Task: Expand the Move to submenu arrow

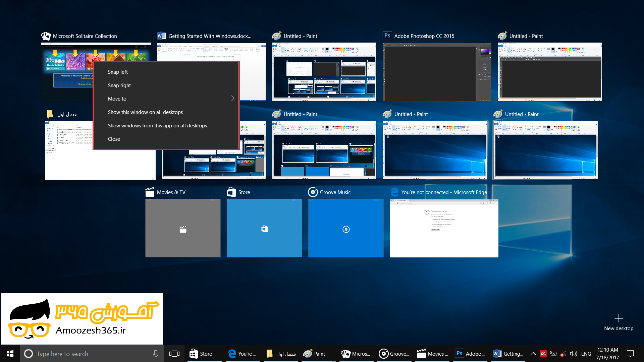Action: [232, 99]
